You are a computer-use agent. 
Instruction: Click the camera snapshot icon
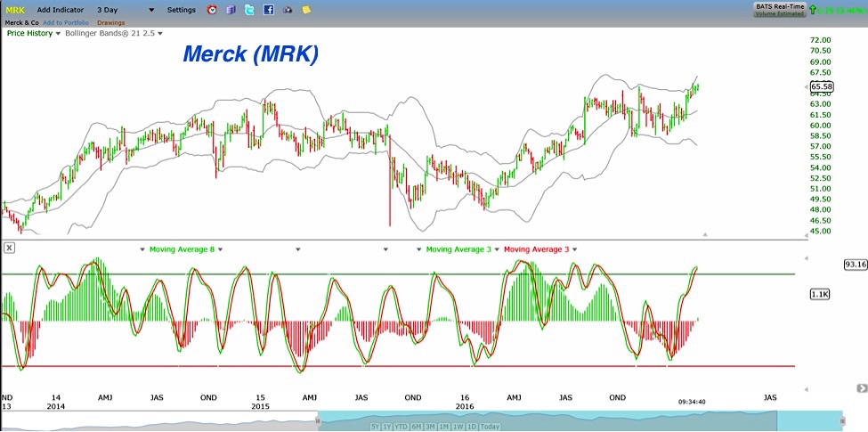pyautogui.click(x=288, y=10)
